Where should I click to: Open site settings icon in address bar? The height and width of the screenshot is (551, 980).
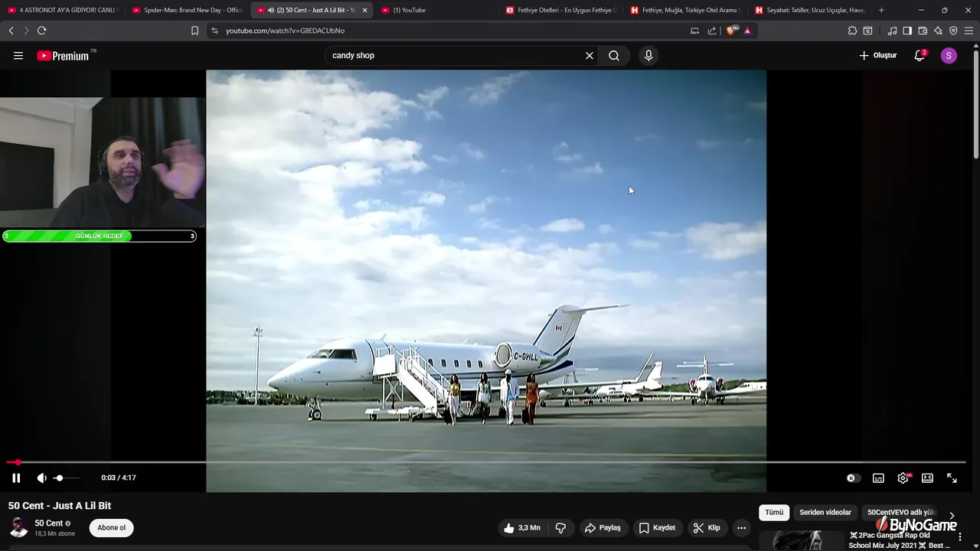point(214,31)
